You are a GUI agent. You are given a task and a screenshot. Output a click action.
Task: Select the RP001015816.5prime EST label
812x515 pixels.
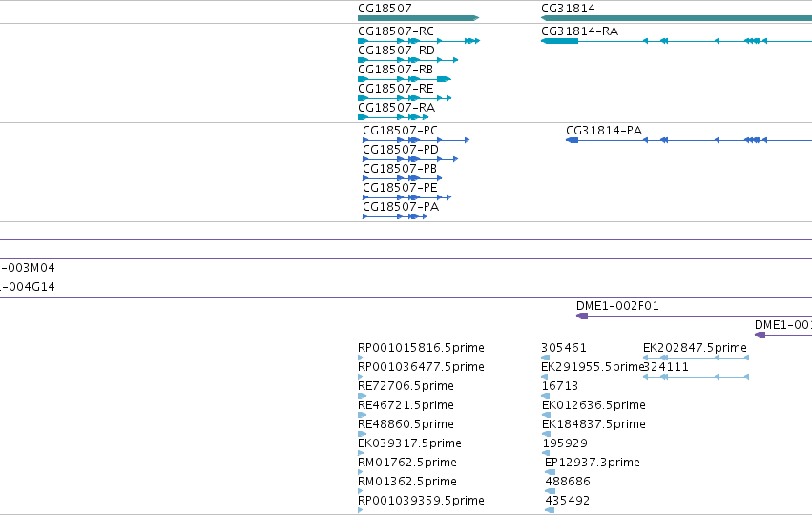pos(421,348)
